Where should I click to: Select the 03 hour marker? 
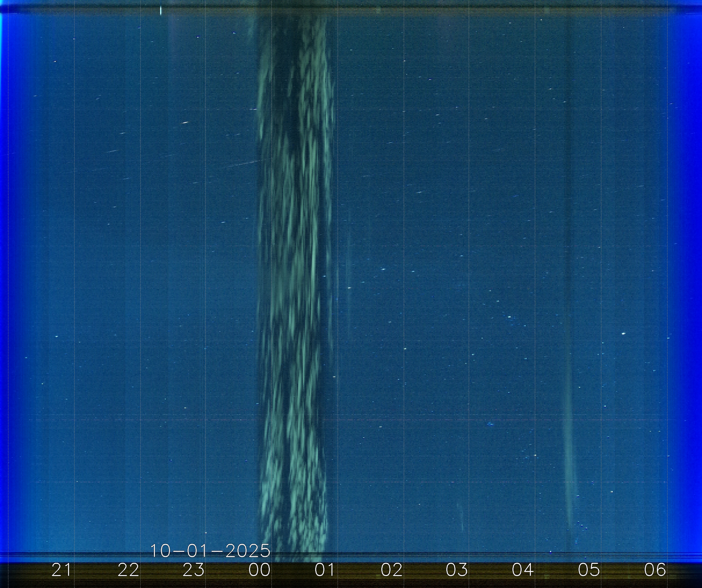pyautogui.click(x=457, y=570)
